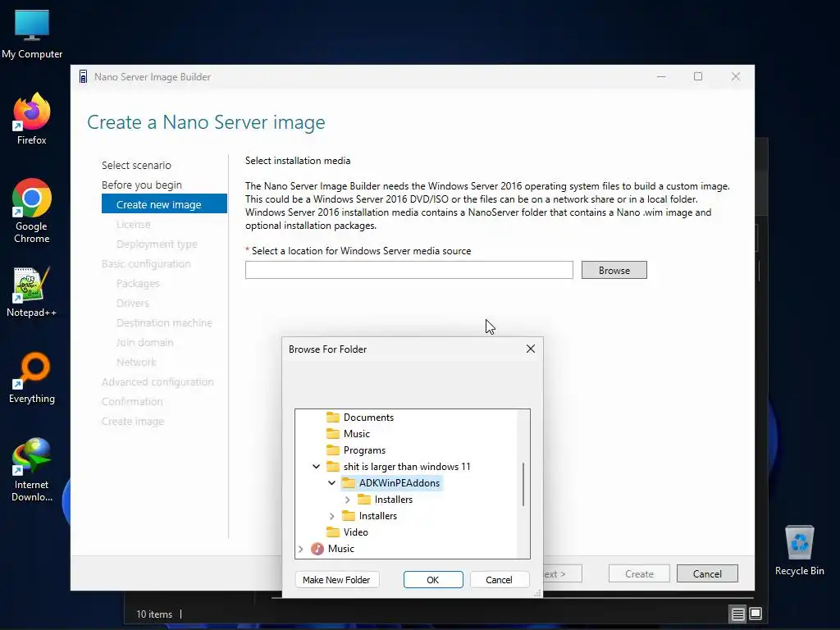Click the Browse button
Image resolution: width=840 pixels, height=630 pixels.
(614, 270)
